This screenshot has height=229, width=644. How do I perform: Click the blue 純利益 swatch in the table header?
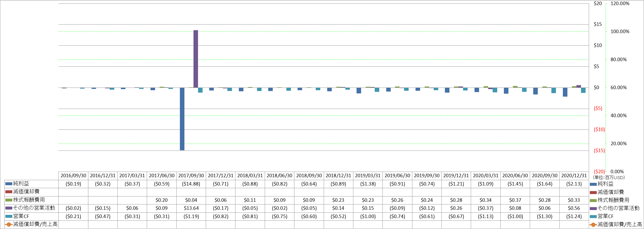point(9,184)
